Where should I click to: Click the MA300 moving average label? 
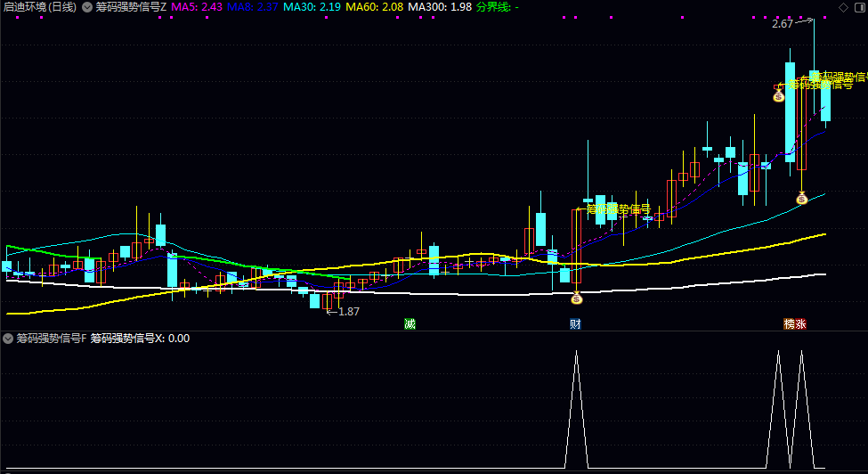(440, 7)
